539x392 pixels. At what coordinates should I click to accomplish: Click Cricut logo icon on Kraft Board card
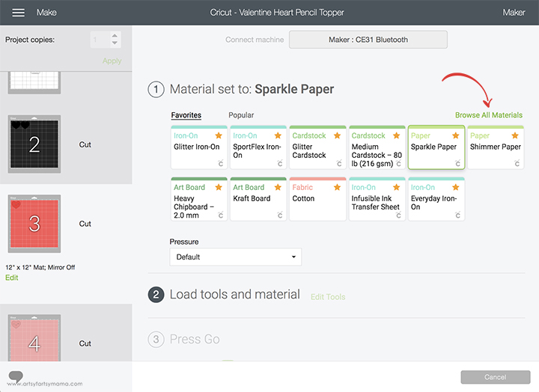(280, 215)
